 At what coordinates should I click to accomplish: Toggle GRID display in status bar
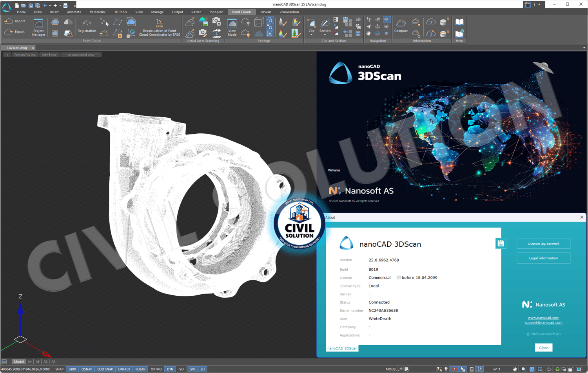(x=73, y=369)
